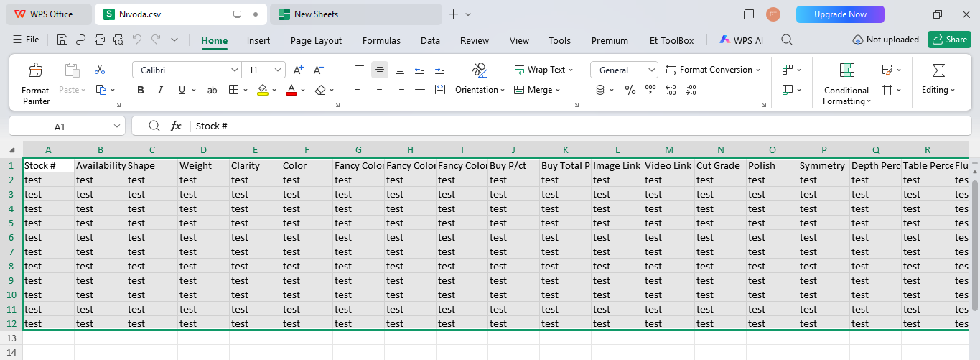Decrease decimal places
The image size is (980, 360).
click(691, 90)
